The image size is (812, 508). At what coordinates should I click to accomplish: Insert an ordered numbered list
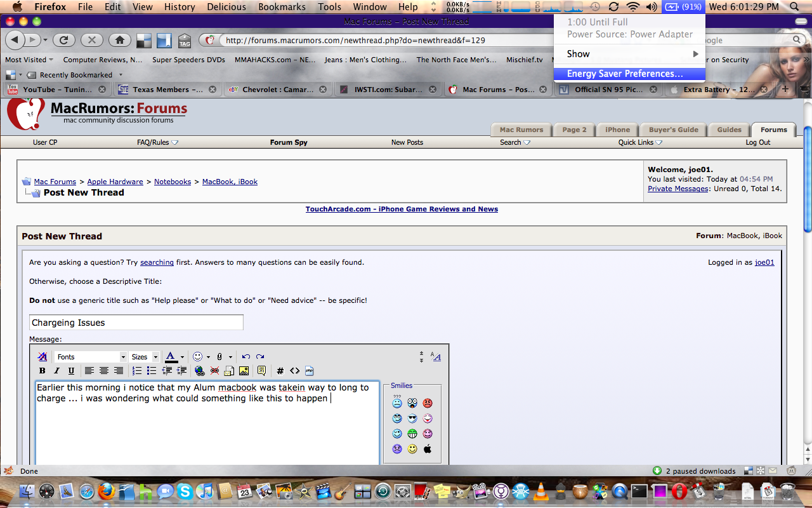137,371
